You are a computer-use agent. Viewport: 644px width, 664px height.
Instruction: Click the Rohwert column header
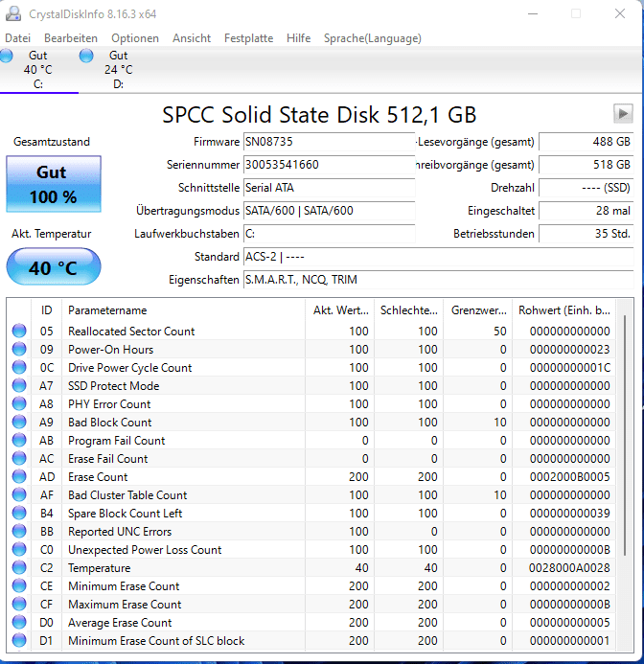click(563, 310)
